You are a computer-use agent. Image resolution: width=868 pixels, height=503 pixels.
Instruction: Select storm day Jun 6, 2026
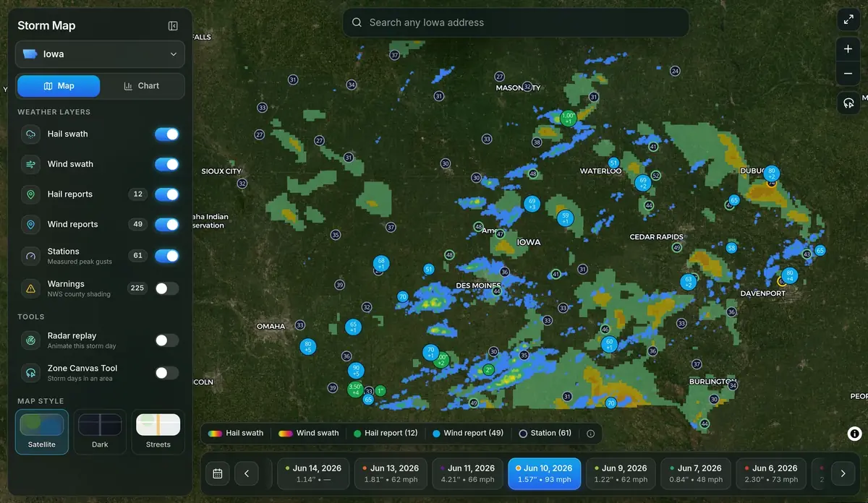pos(771,473)
